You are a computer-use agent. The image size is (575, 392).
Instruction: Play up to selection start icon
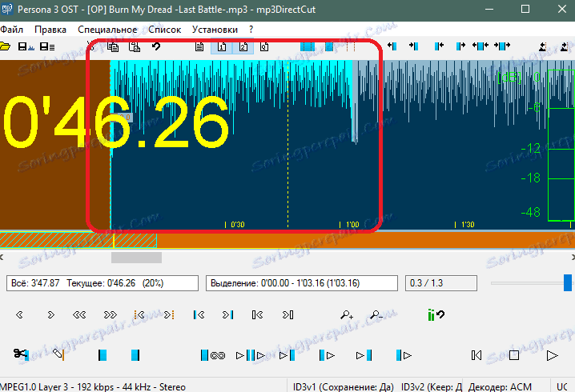coord(287,355)
